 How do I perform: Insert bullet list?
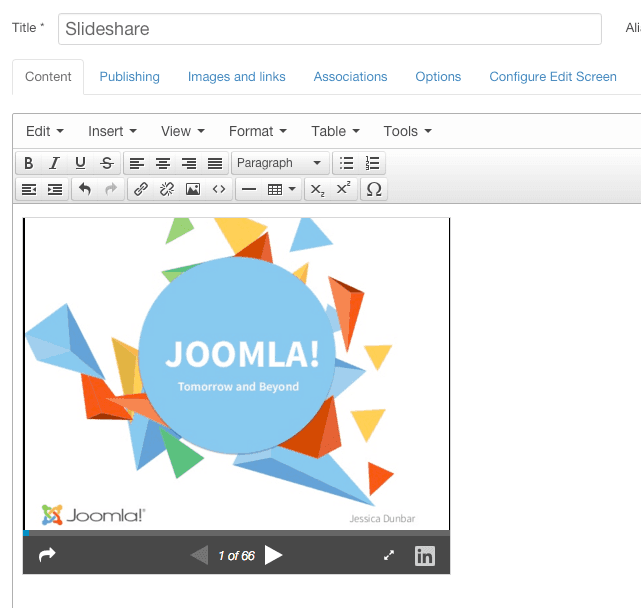(346, 163)
